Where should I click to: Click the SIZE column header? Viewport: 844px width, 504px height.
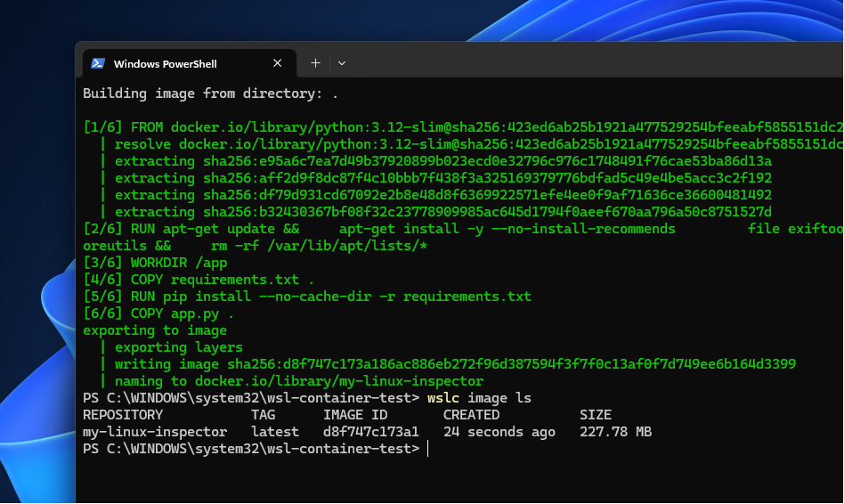[596, 415]
